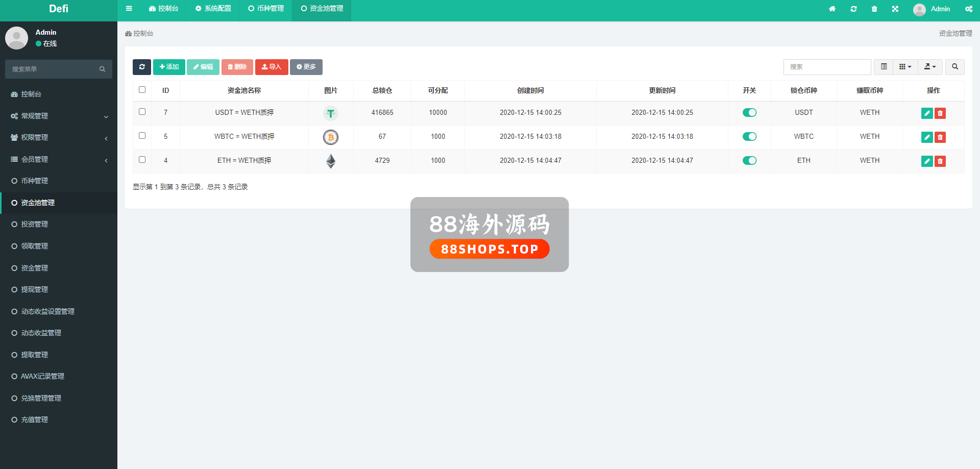Open 投资管理 in the sidebar
The image size is (980, 469).
coord(35,224)
